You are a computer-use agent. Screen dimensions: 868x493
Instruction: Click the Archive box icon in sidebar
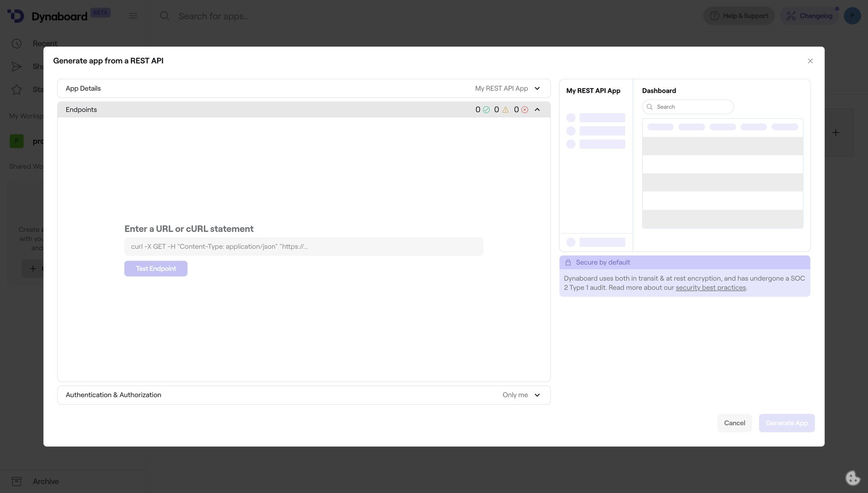[x=17, y=481]
